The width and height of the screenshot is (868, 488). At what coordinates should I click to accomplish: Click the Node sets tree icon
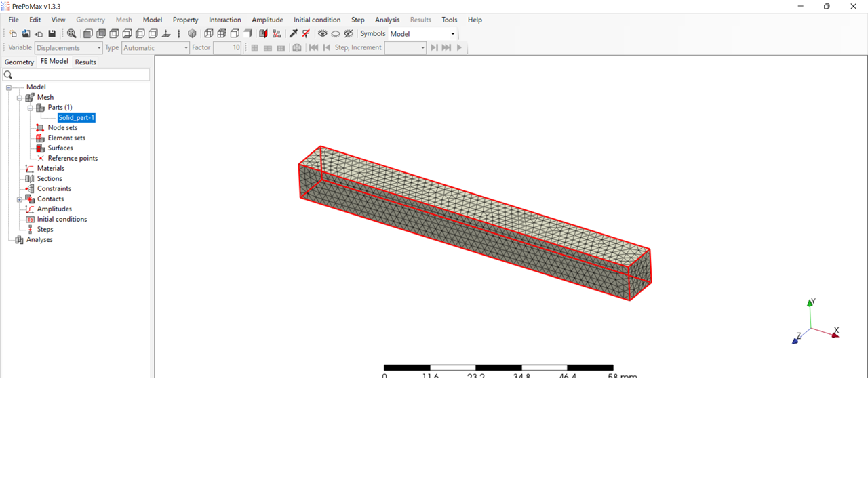(40, 127)
